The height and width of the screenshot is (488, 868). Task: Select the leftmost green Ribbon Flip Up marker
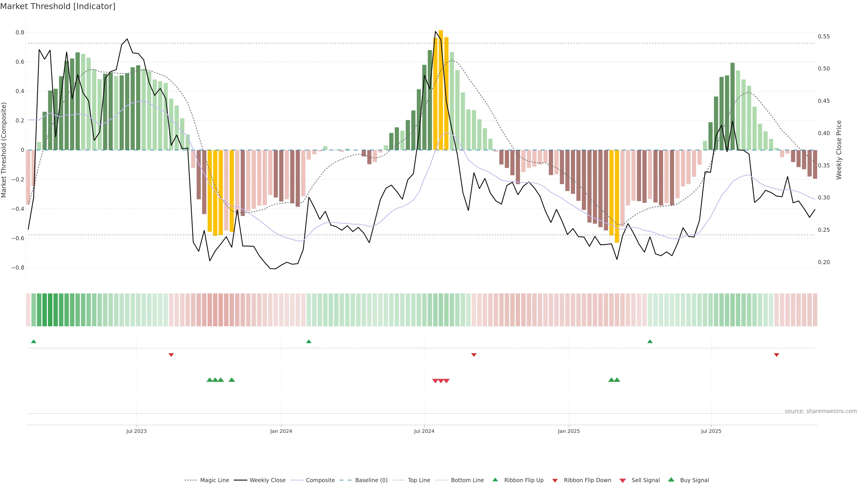point(33,342)
